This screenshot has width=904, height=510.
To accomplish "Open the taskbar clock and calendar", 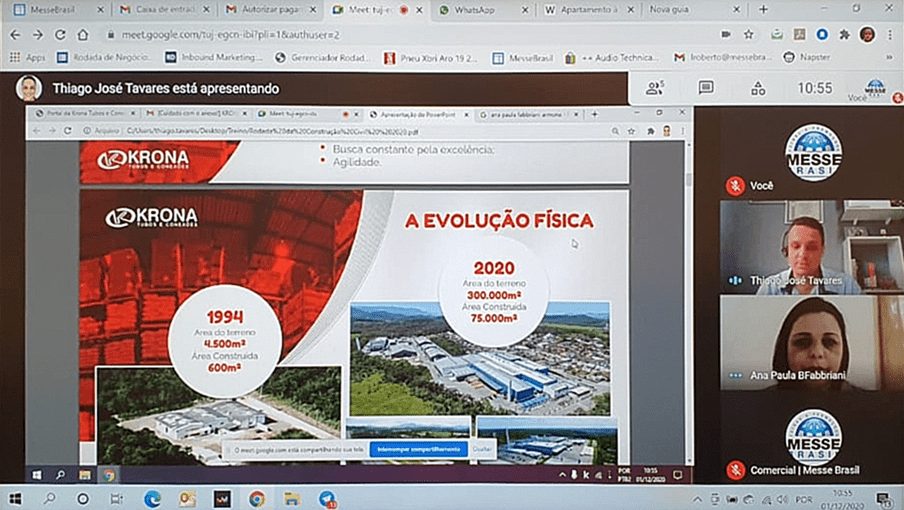I will pos(842,499).
